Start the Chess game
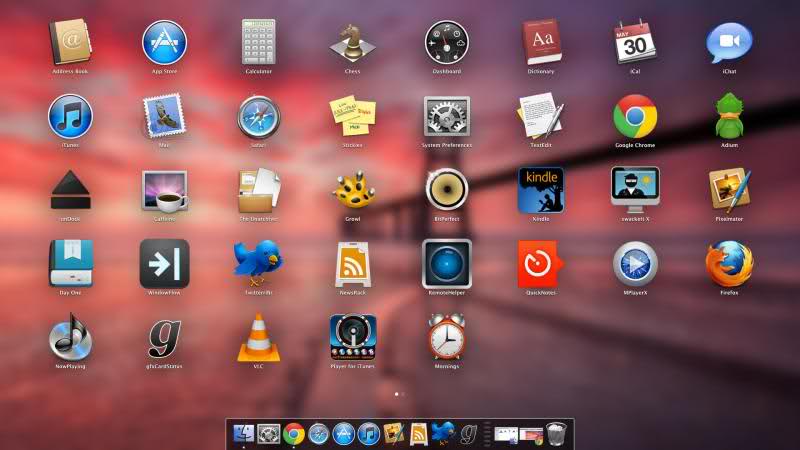Screen dimensions: 800x450 [353, 42]
